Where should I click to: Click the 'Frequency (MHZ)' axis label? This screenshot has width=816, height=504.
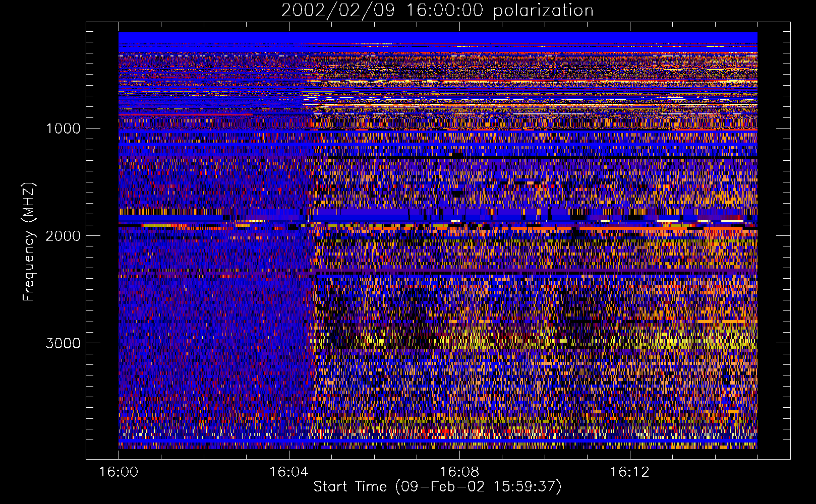coord(29,242)
